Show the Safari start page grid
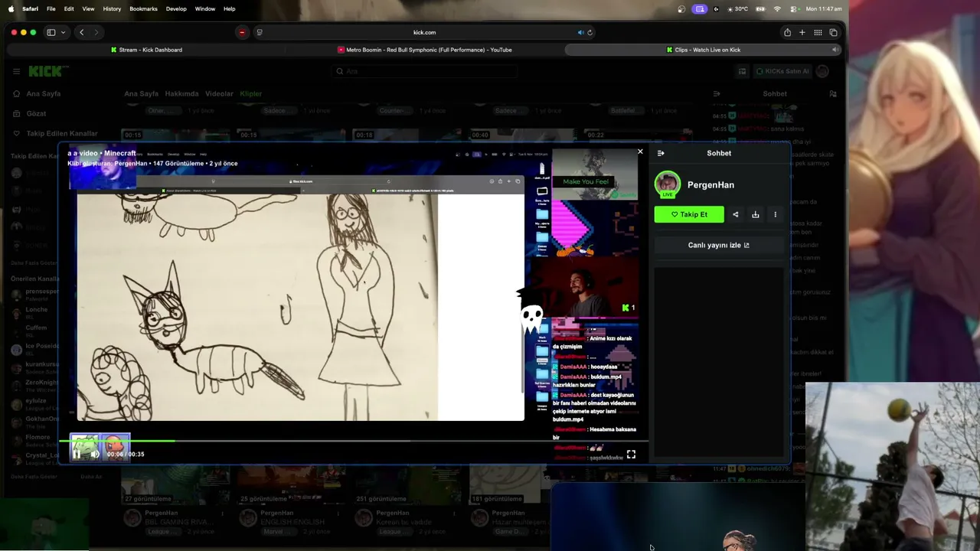The image size is (980, 551). pos(818,32)
